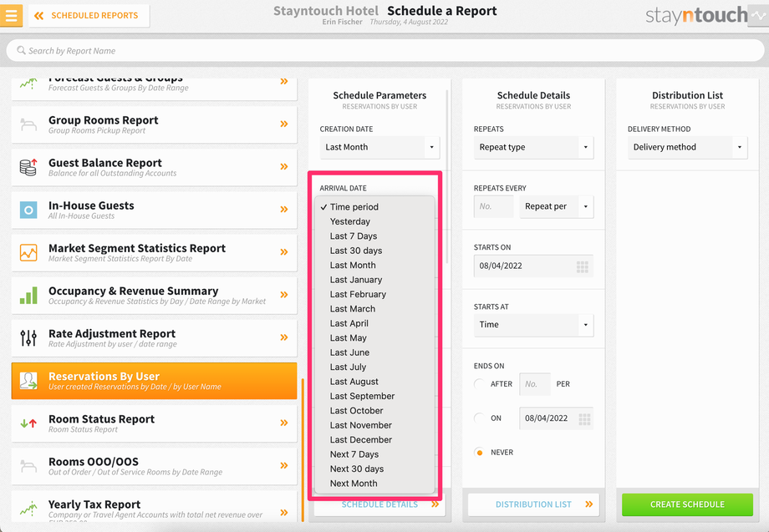Screen dimensions: 769x532
Task: Choose Last 7 Days from the list
Action: 374,236
